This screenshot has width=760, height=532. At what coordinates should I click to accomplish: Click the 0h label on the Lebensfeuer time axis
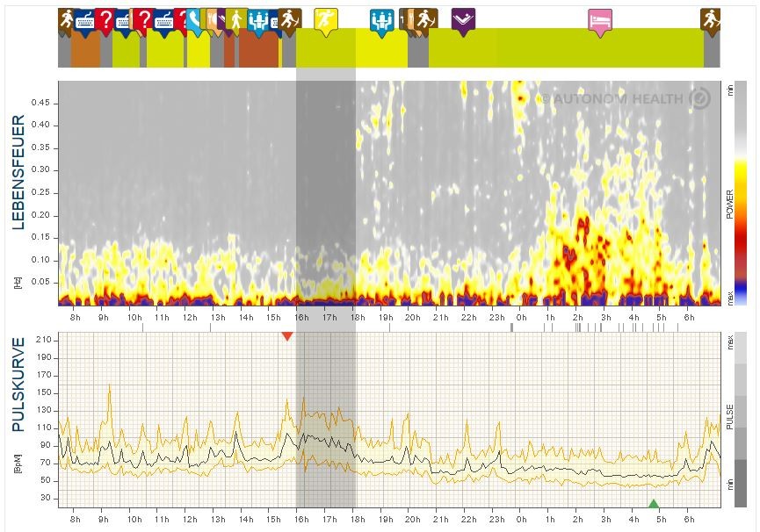pyautogui.click(x=521, y=317)
